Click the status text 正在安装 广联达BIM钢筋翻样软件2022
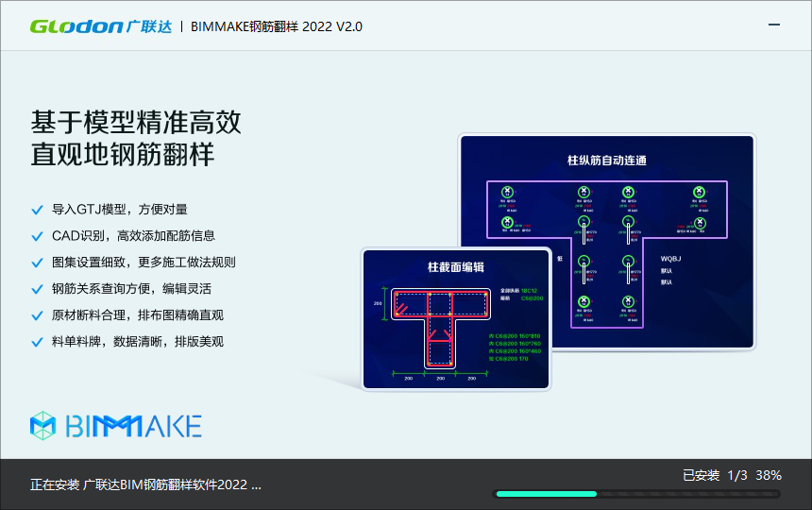 coord(145,484)
